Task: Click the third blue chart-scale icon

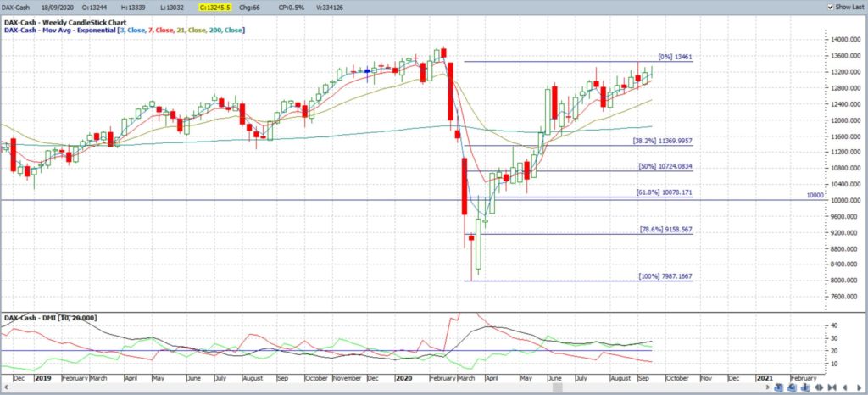Action: (x=805, y=387)
